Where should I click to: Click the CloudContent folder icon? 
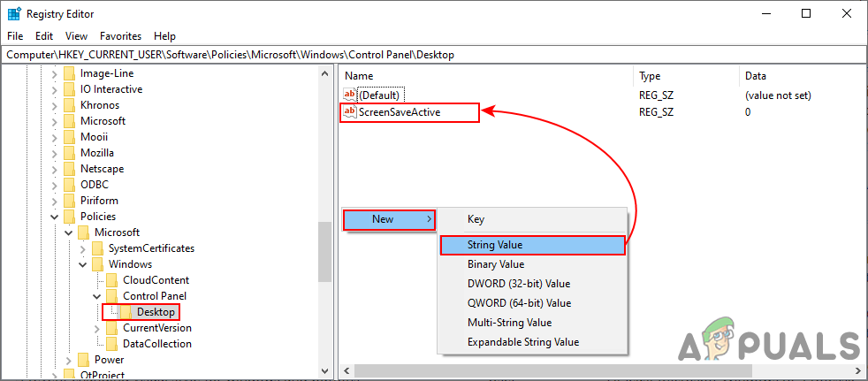[112, 280]
